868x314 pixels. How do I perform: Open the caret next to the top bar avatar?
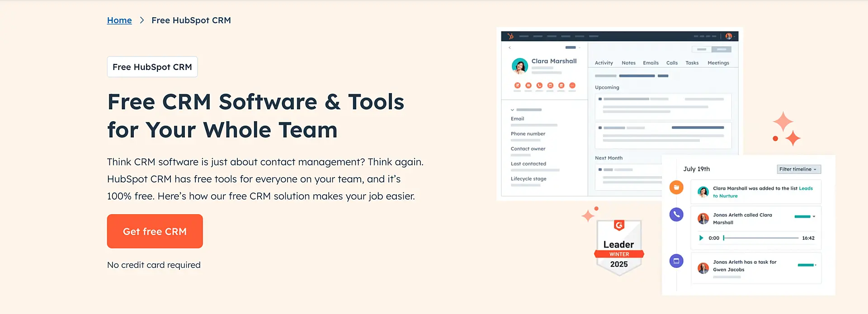[x=735, y=36]
